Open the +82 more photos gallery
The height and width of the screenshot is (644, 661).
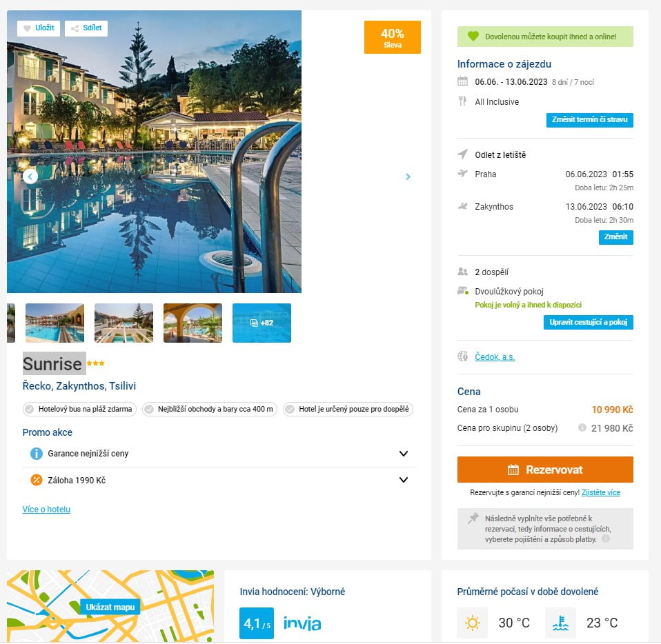click(x=262, y=323)
